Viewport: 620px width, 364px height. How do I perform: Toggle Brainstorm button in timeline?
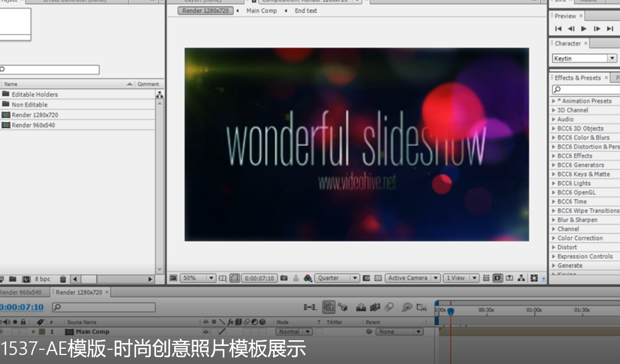click(406, 307)
